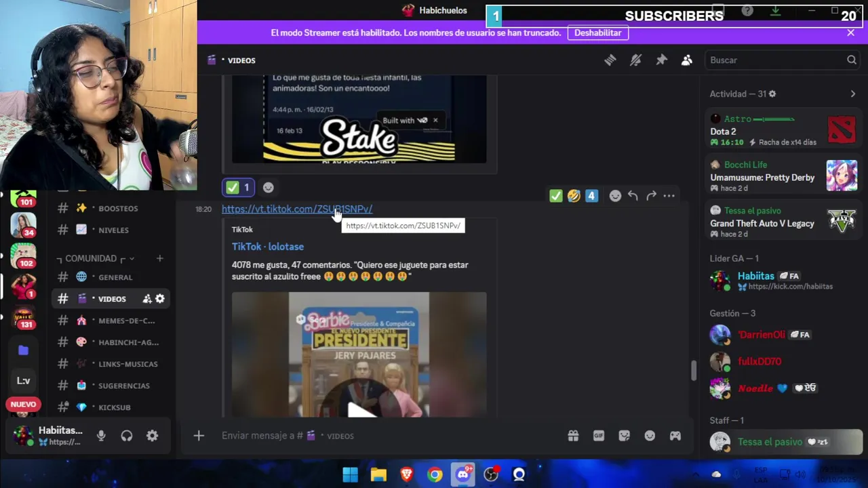The image size is (868, 488).
Task: Open the SUGERENCIAS channel
Action: [111, 386]
